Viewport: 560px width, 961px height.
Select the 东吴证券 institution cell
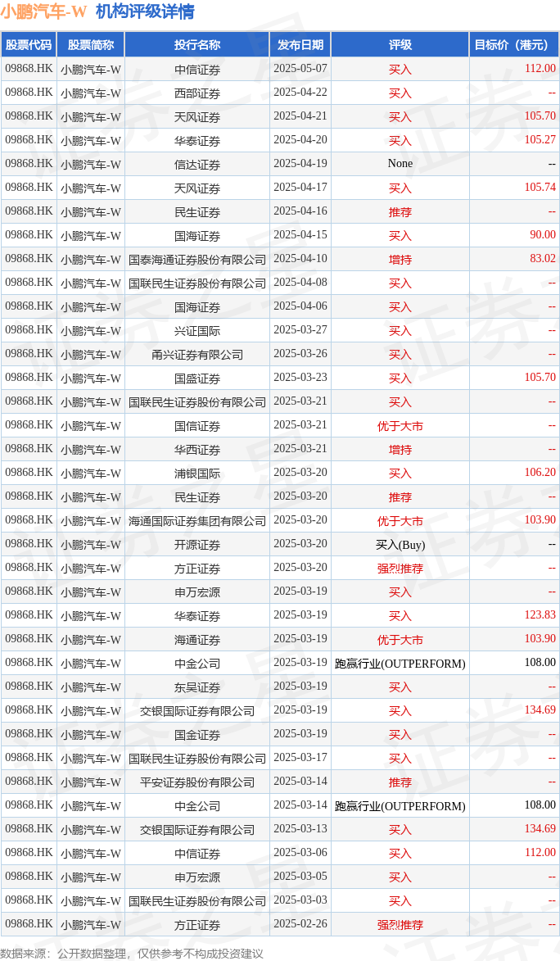(x=196, y=687)
